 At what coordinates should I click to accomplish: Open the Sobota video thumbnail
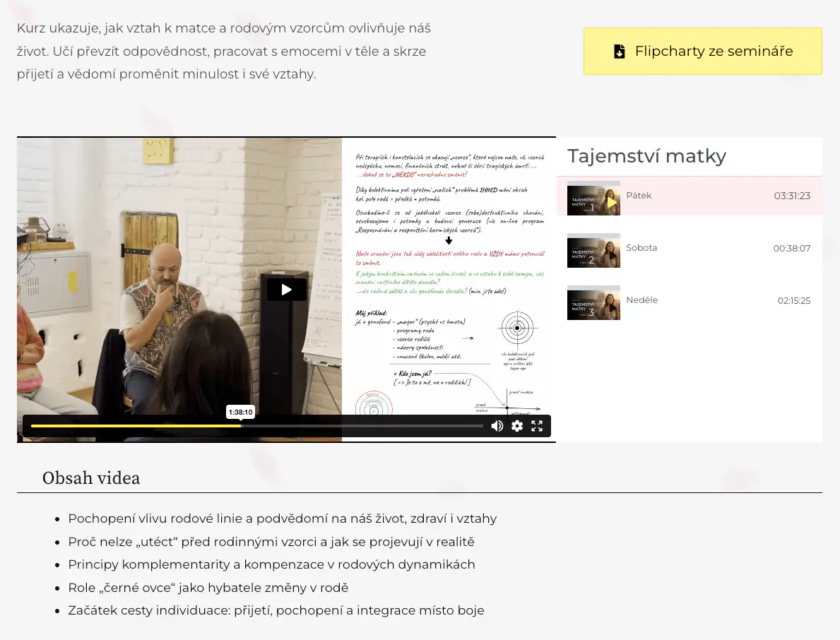point(593,251)
